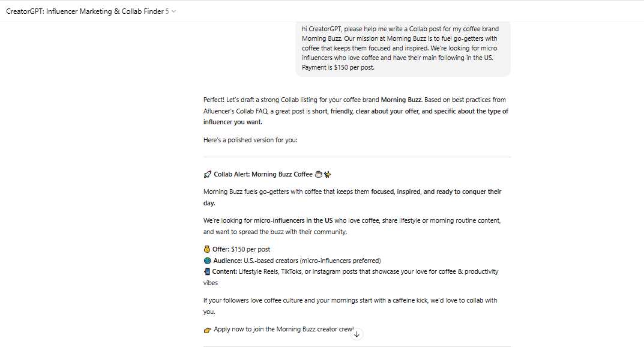This screenshot has height=347, width=644.
Task: Click the bold Audience: label
Action: [x=227, y=261]
